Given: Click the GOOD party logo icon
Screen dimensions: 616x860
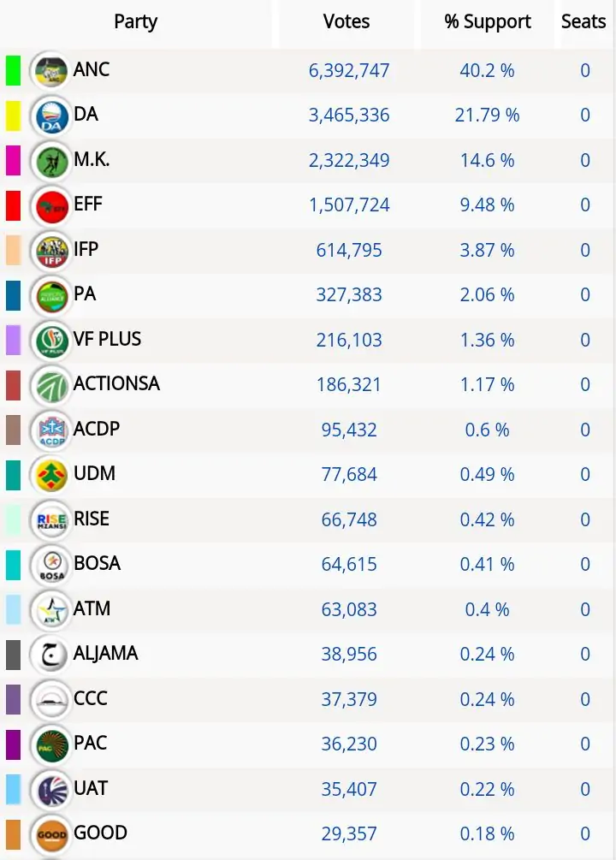Looking at the screenshot, I should point(50,834).
